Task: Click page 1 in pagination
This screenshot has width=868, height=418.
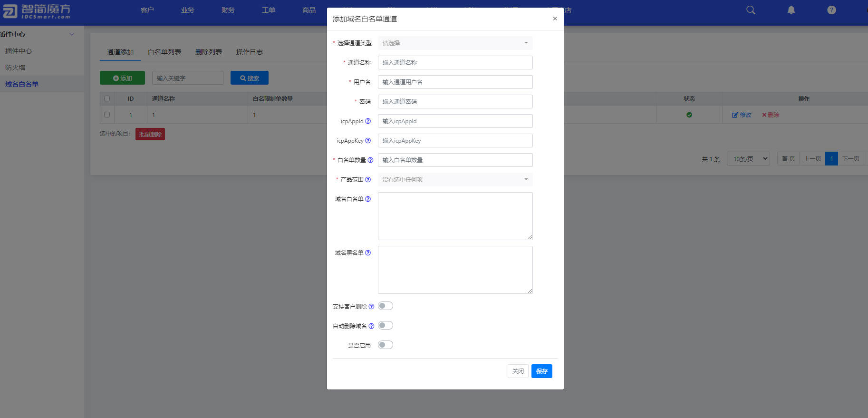Action: point(831,159)
